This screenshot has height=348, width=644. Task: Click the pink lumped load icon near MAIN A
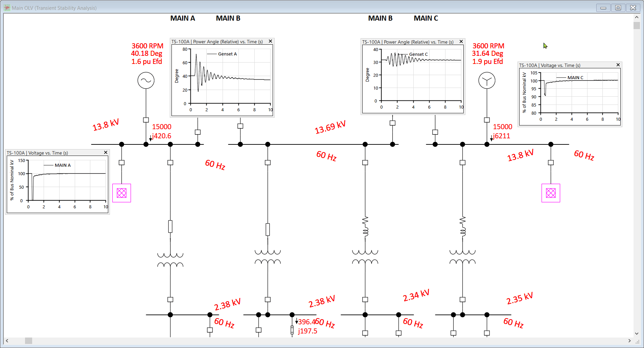point(121,193)
